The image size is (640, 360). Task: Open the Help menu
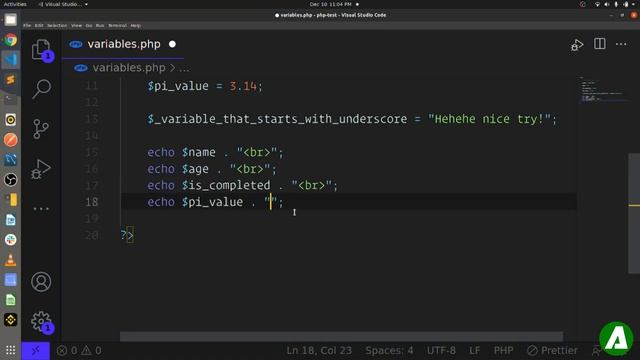coord(136,25)
